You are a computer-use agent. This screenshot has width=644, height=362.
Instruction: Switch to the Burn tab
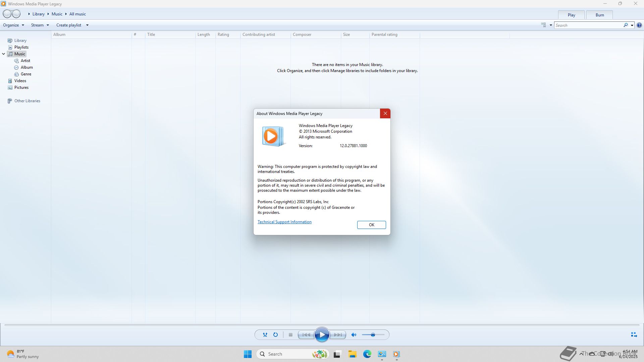click(599, 15)
